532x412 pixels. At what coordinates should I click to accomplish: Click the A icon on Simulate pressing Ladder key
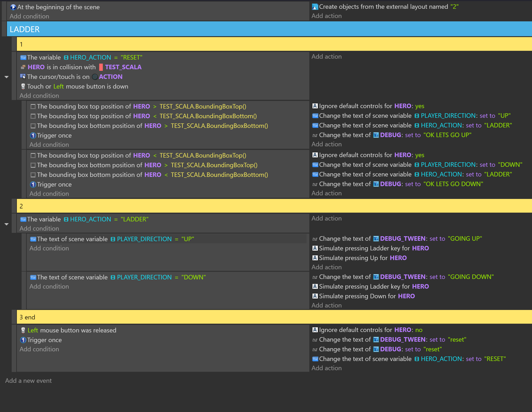(315, 248)
